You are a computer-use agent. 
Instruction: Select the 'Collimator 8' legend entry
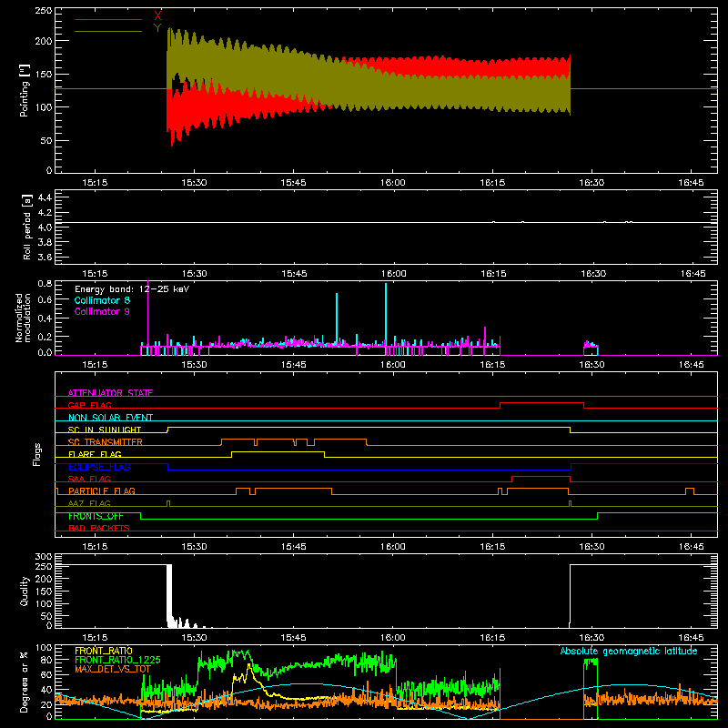coord(102,300)
